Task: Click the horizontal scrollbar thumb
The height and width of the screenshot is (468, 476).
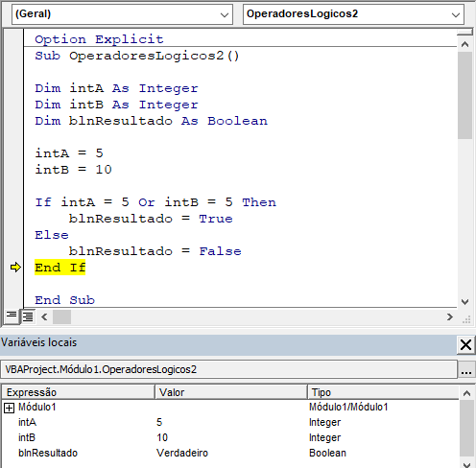Action: click(61, 316)
